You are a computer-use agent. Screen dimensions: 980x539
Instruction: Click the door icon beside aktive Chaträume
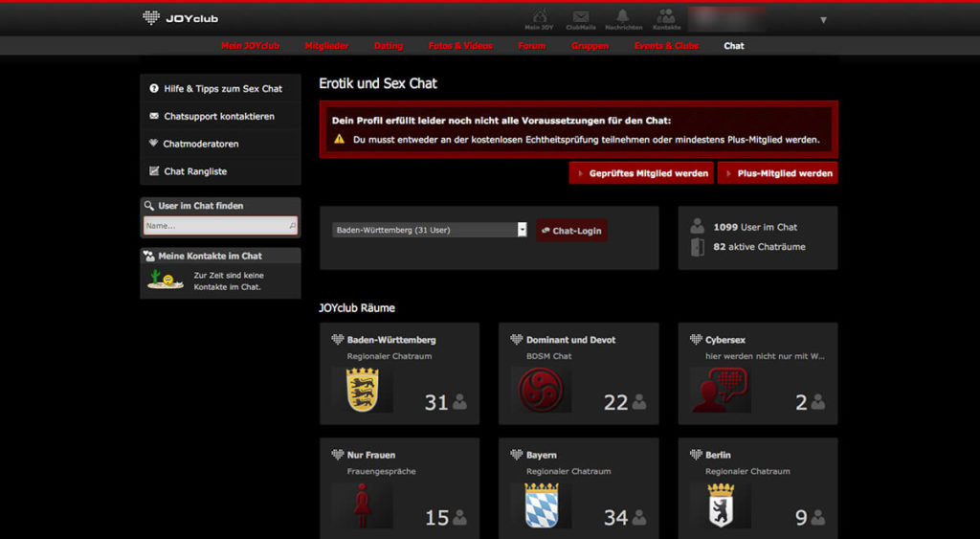click(698, 247)
